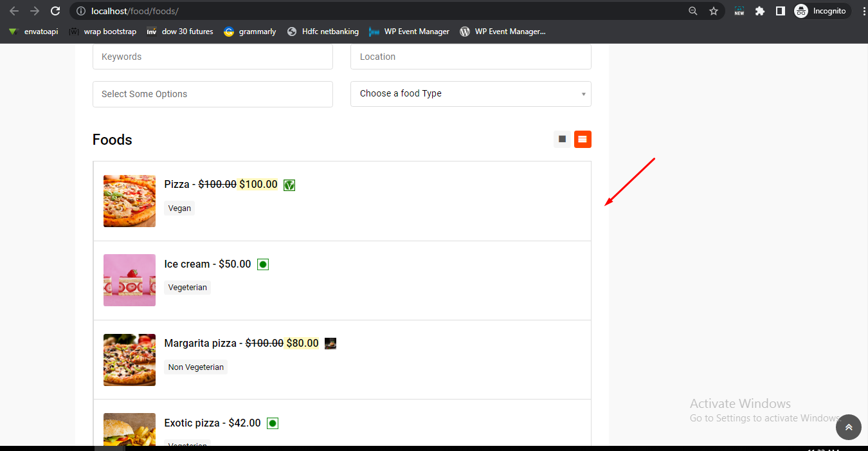This screenshot has height=451, width=868.
Task: Click the Vegan tag under Pizza
Action: point(179,208)
